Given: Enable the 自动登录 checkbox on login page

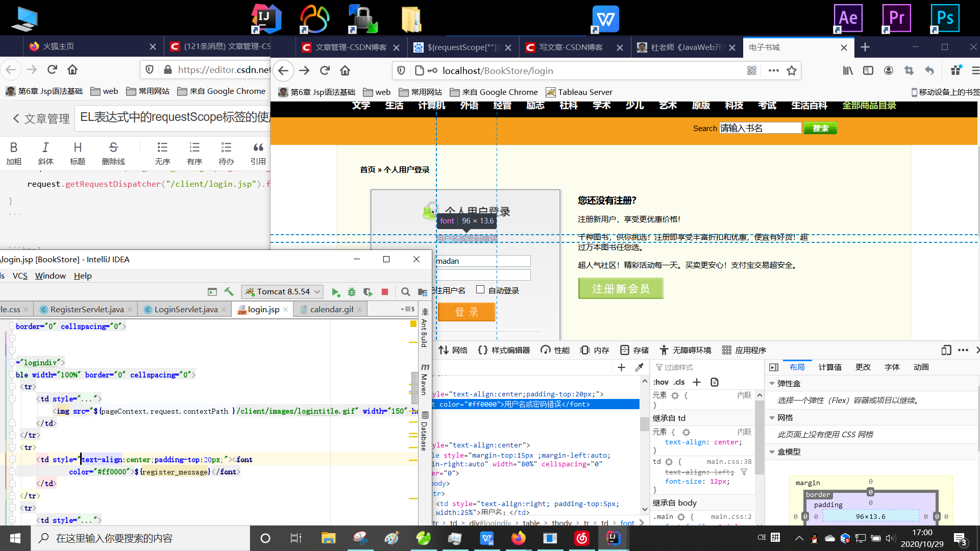Looking at the screenshot, I should 480,289.
